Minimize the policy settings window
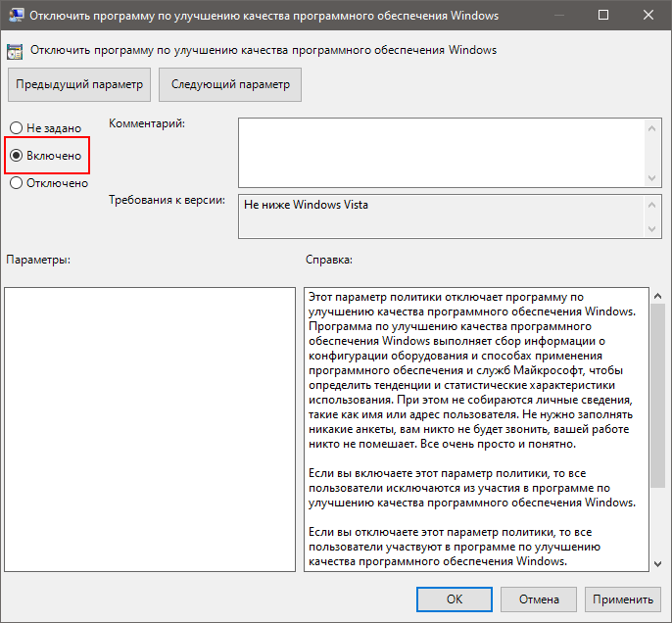The height and width of the screenshot is (623, 672). [x=556, y=16]
